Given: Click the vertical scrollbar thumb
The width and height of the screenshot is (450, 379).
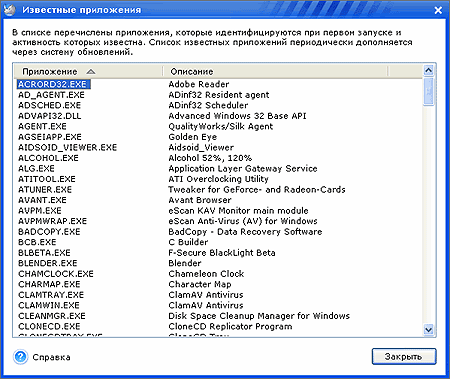Looking at the screenshot, I should 428,91.
